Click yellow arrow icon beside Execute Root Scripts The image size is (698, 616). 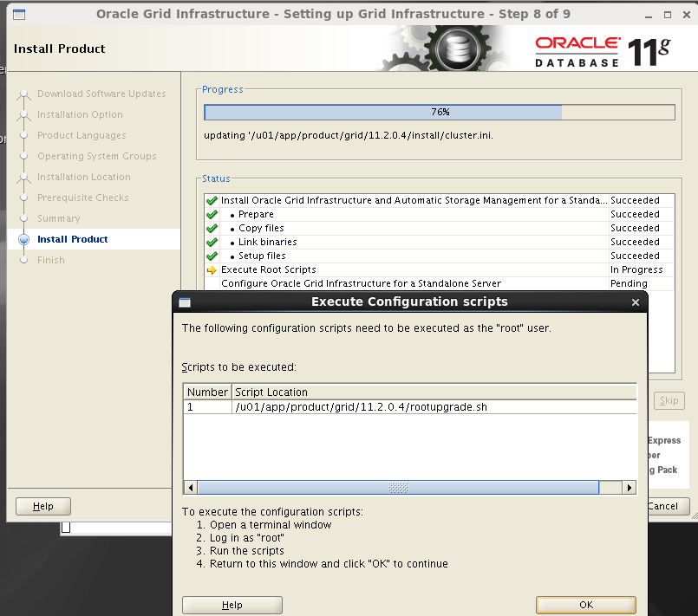212,270
